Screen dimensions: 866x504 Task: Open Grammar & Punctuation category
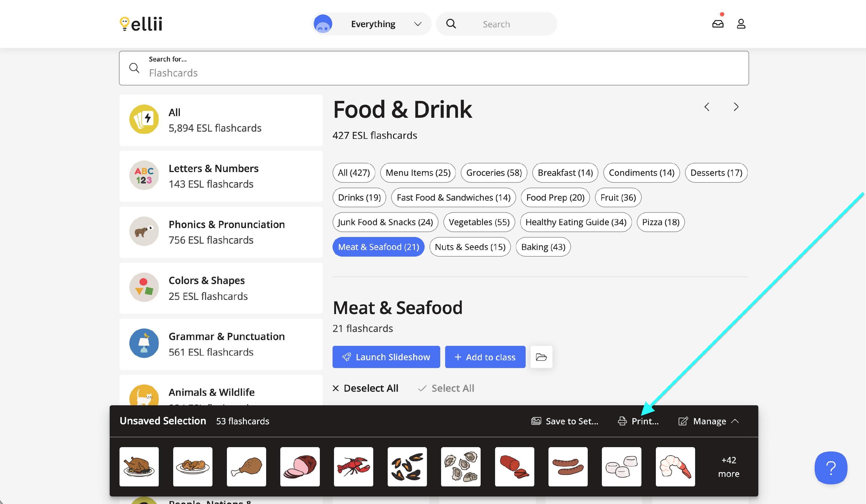[x=221, y=344]
